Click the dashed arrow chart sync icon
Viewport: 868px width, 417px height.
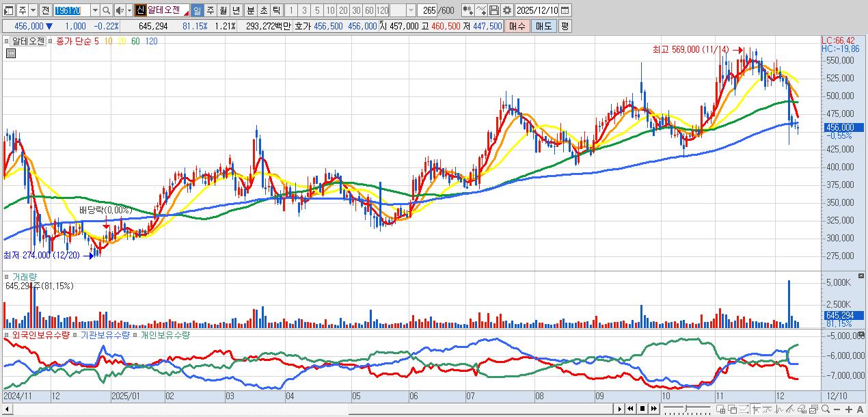[x=744, y=409]
